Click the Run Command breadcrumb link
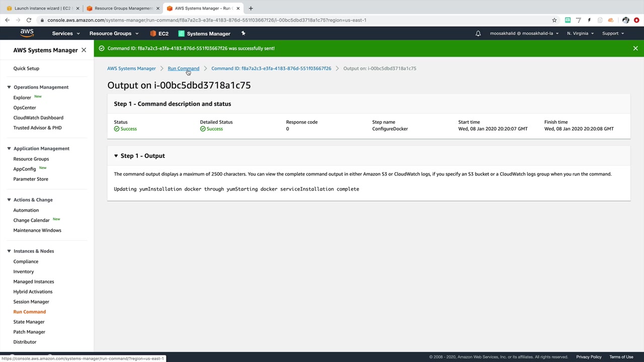 click(183, 68)
